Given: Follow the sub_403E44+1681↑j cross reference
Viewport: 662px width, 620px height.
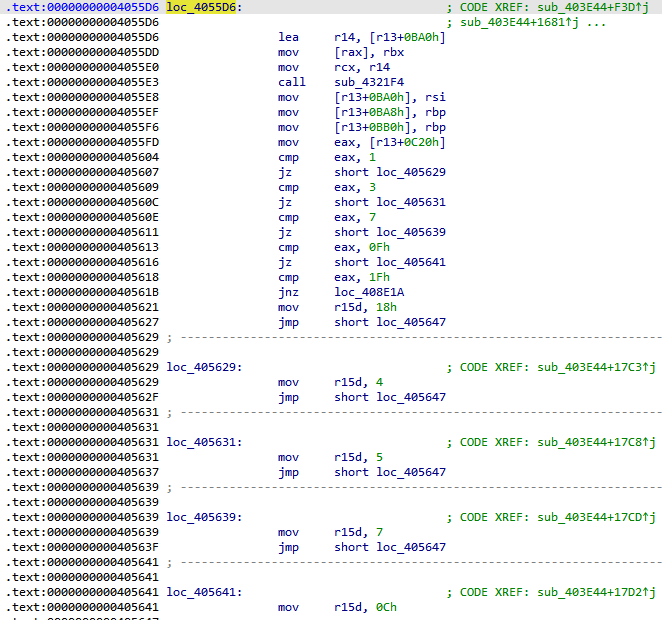Looking at the screenshot, I should [x=519, y=22].
